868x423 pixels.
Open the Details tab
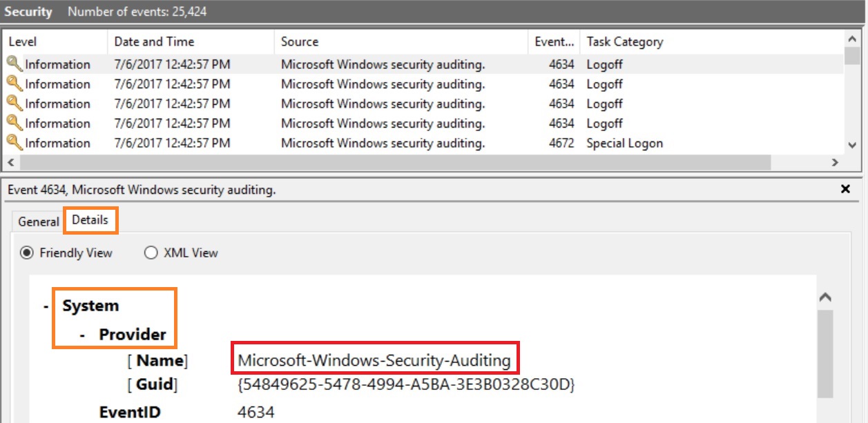90,220
